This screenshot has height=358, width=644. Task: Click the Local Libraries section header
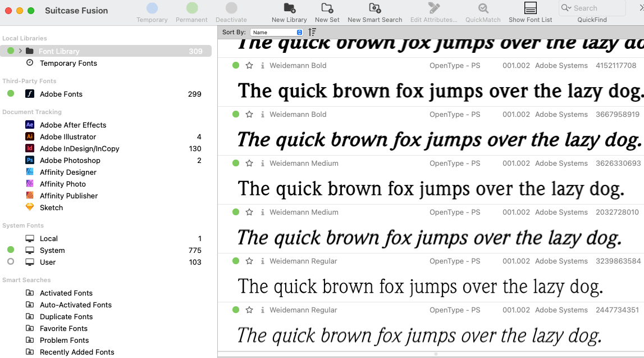tap(25, 38)
